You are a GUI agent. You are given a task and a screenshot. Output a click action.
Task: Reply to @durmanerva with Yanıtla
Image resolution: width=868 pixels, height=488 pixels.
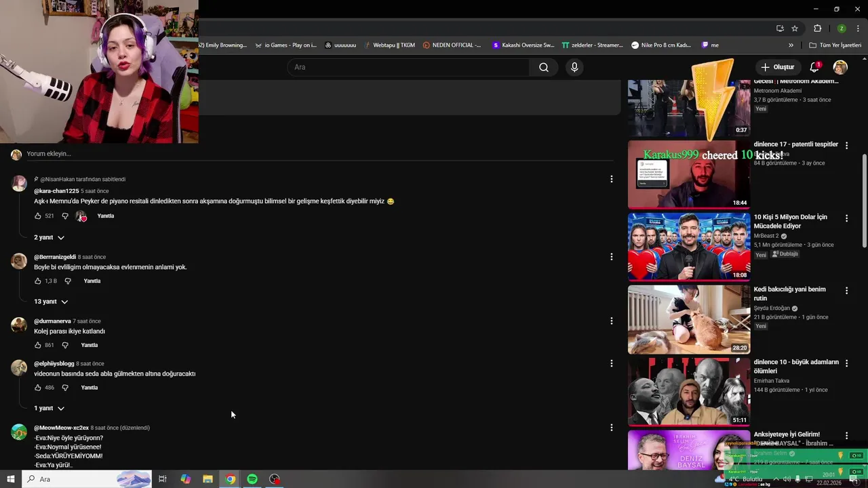[90, 345]
